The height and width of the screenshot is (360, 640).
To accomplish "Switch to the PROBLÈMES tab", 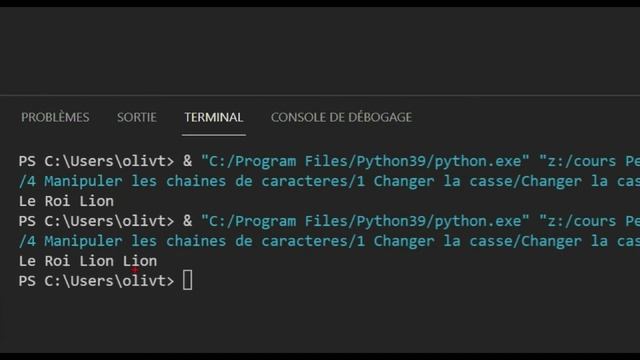I will pos(55,118).
